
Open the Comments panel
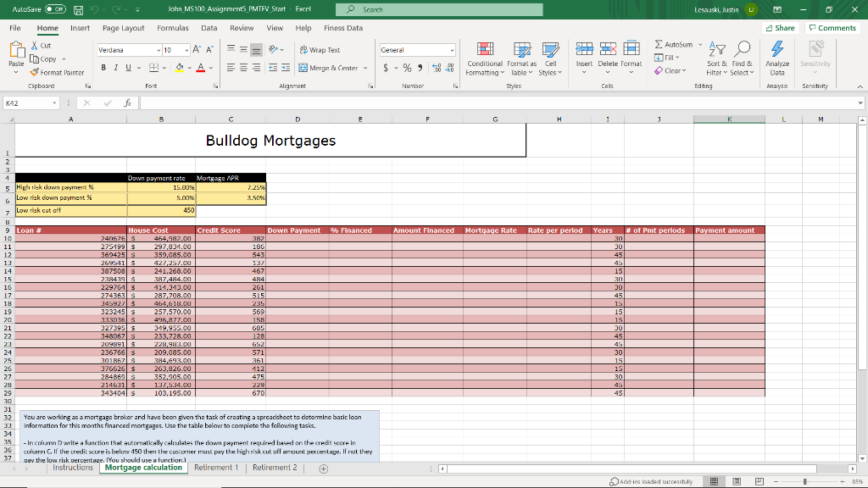point(832,27)
